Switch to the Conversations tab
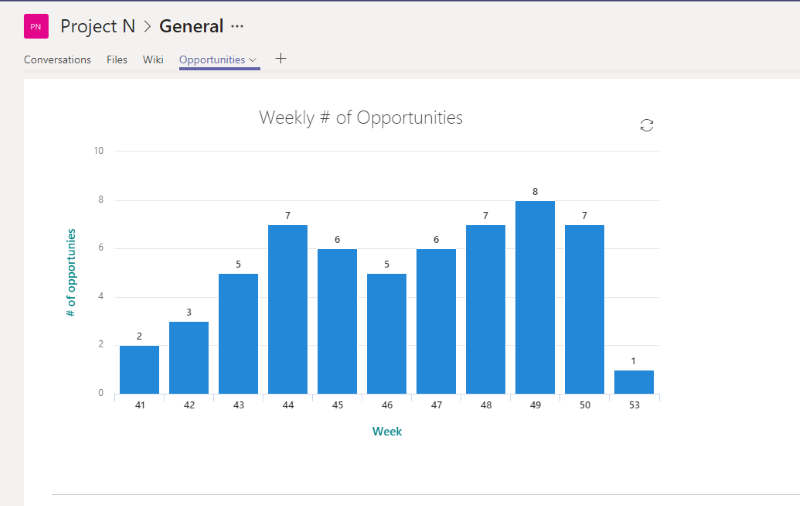800x506 pixels. point(57,60)
